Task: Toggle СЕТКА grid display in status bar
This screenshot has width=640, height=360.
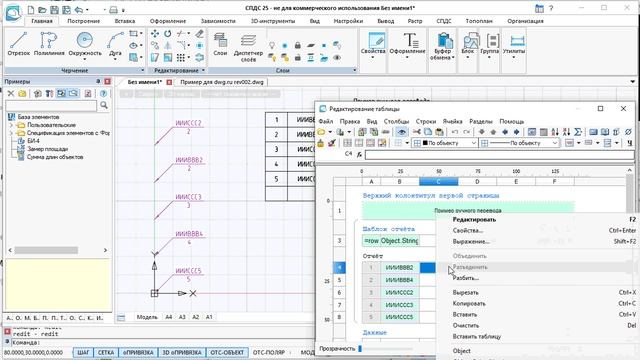Action: (x=106, y=352)
